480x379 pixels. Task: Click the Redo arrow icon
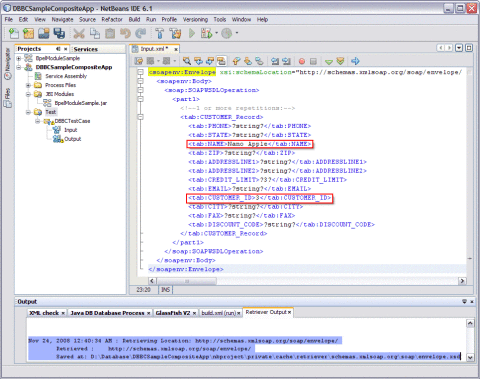pyautogui.click(x=141, y=33)
